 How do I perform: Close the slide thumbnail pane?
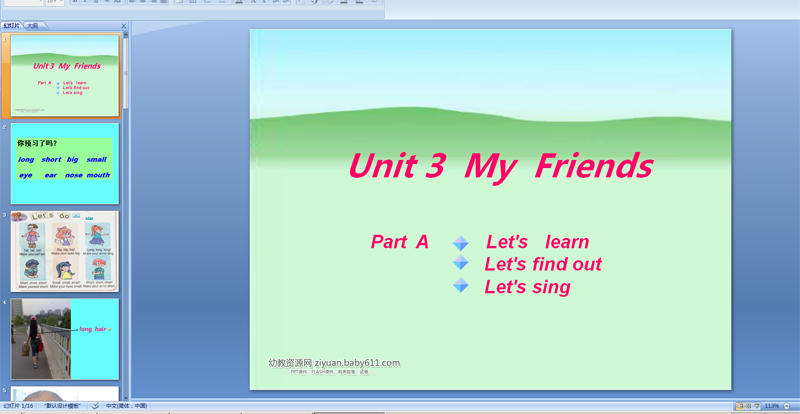pos(123,26)
